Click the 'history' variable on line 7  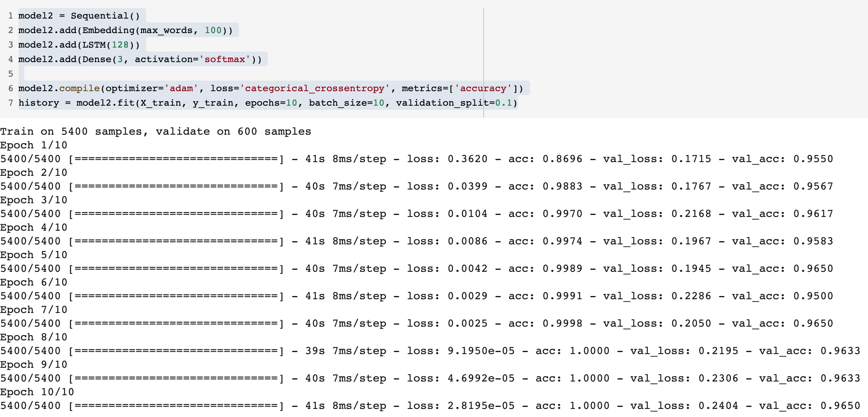click(x=39, y=103)
